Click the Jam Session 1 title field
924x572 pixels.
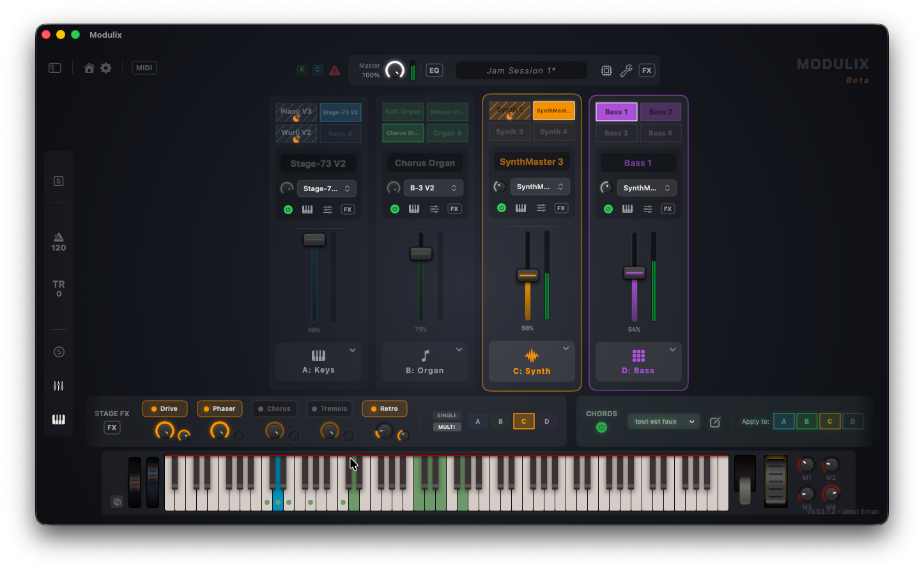click(521, 70)
